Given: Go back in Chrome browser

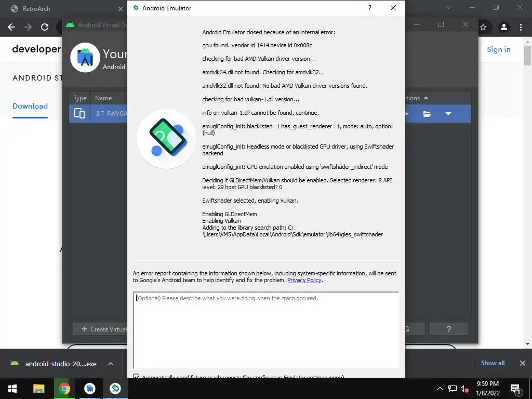Looking at the screenshot, I should 11,27.
